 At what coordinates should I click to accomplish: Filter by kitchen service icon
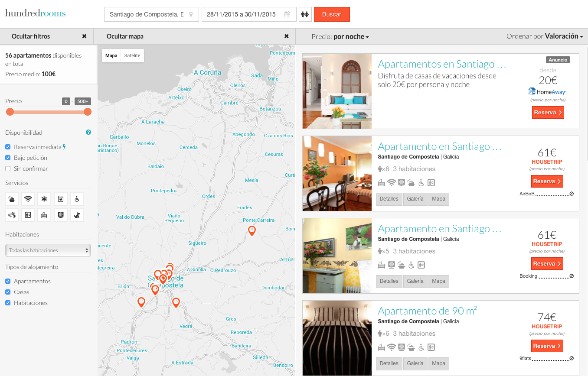click(12, 199)
